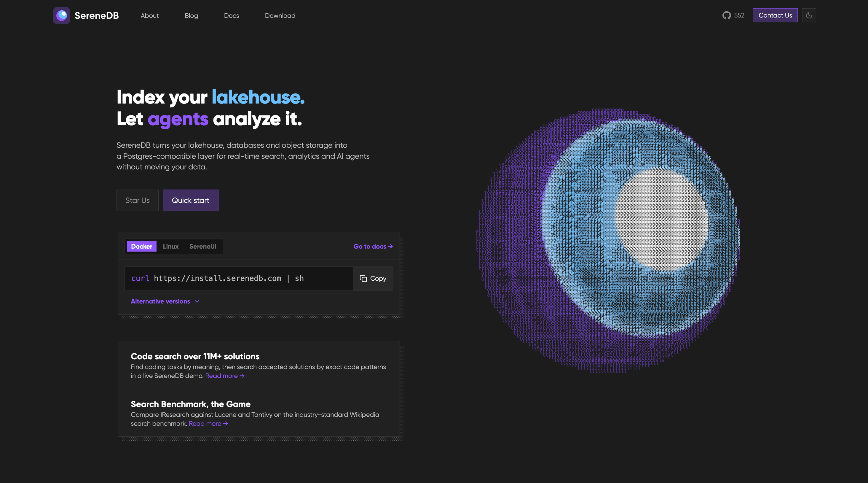Go to Docs in navigation
The image size is (868, 483).
232,15
